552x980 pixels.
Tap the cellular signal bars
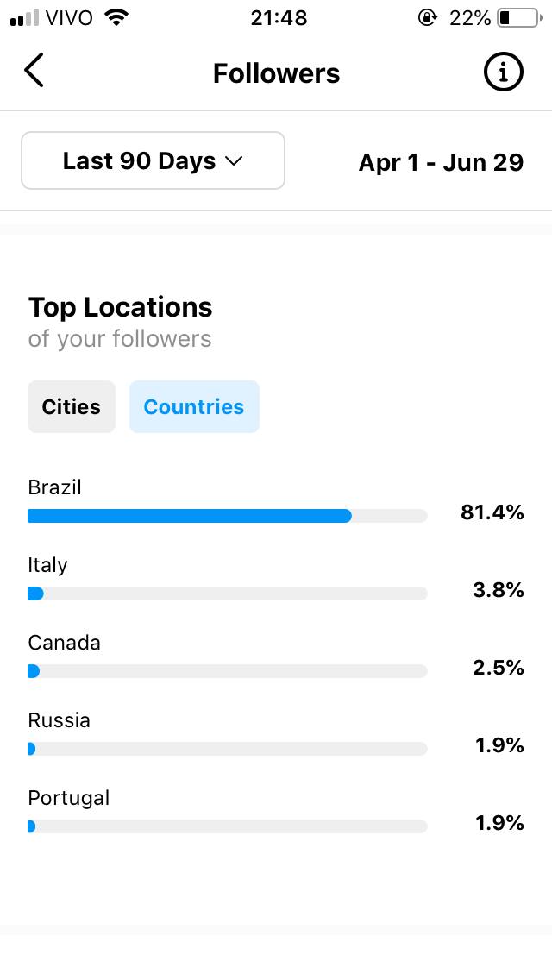(x=25, y=18)
